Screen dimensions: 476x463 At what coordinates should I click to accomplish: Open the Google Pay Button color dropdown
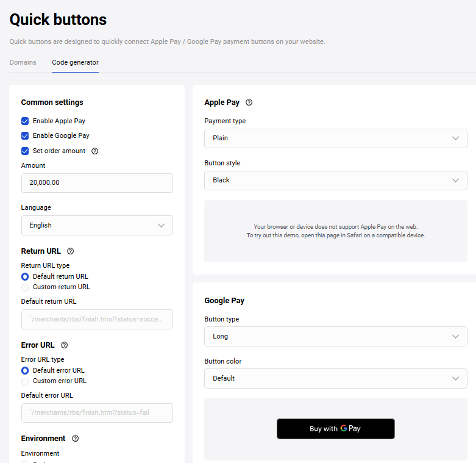[x=335, y=379]
